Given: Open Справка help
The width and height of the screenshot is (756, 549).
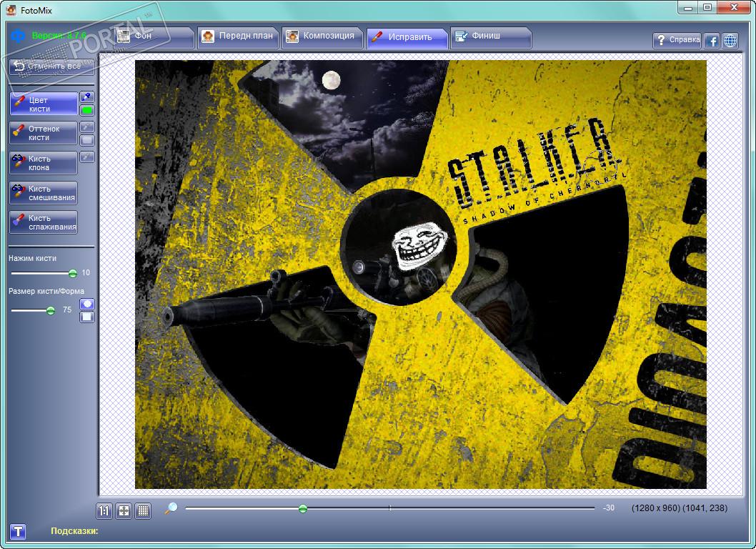Looking at the screenshot, I should [x=677, y=40].
